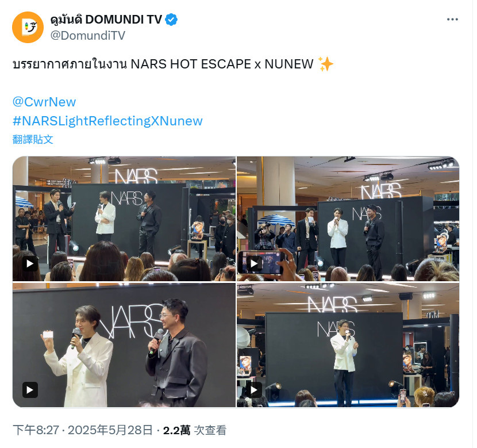The image size is (477, 448).
Task: Open the top-left thumbnail with three presenters
Action: 124,219
